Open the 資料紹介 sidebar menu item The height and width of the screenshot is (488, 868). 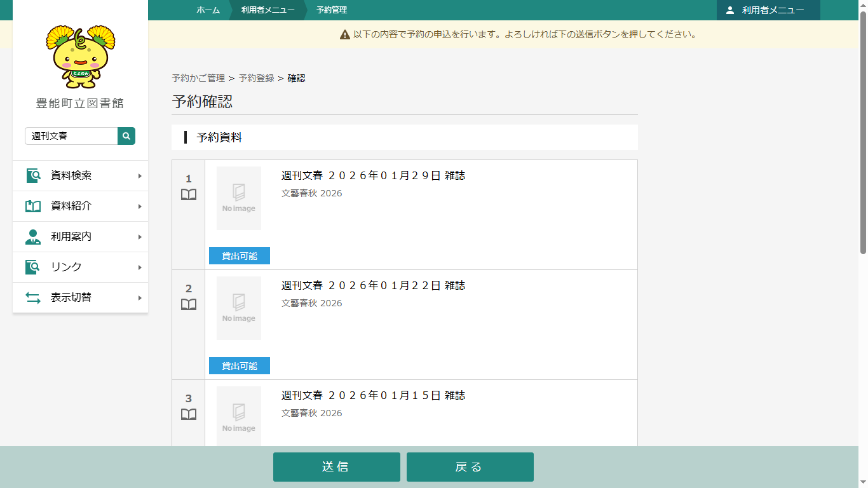click(x=81, y=207)
